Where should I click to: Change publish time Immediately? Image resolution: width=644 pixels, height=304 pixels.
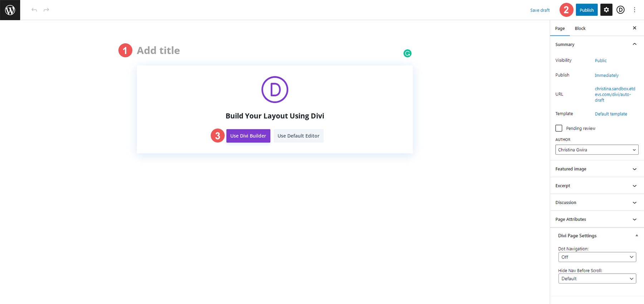point(606,75)
